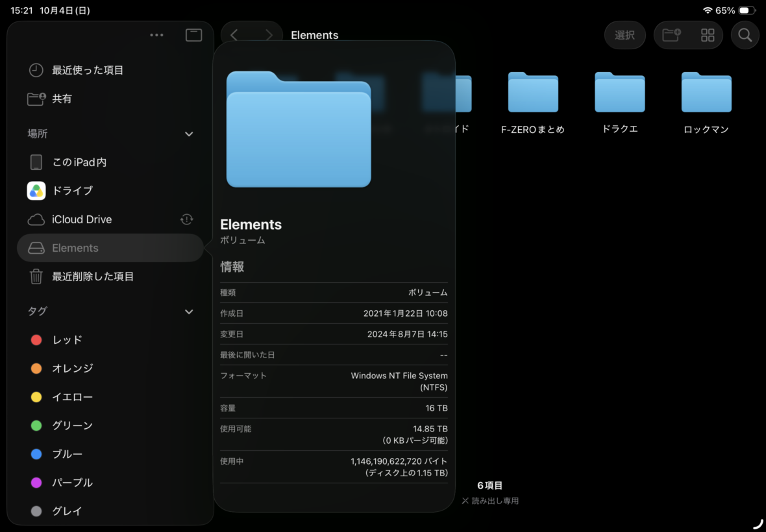Click the Elements title in navigation bar
The image size is (766, 532).
click(315, 35)
